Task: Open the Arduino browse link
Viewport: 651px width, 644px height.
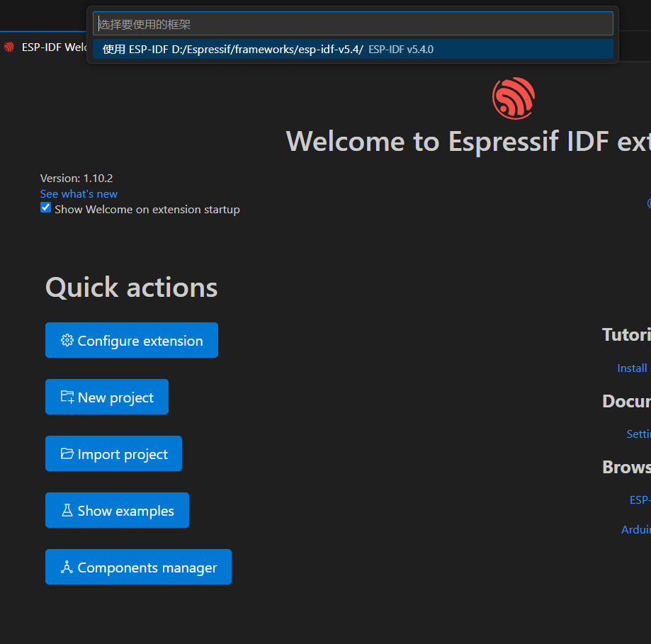Action: pyautogui.click(x=636, y=530)
